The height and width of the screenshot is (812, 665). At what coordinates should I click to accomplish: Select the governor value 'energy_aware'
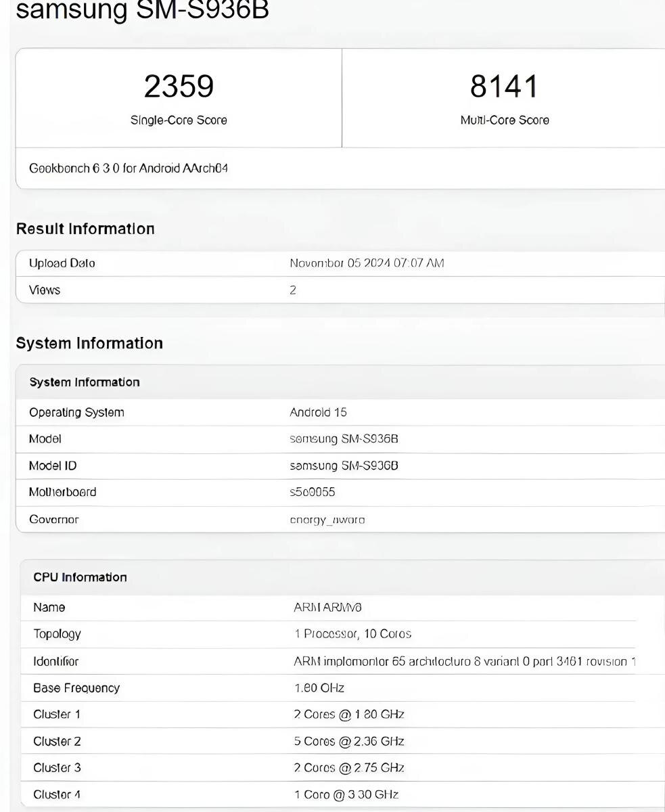tap(327, 520)
